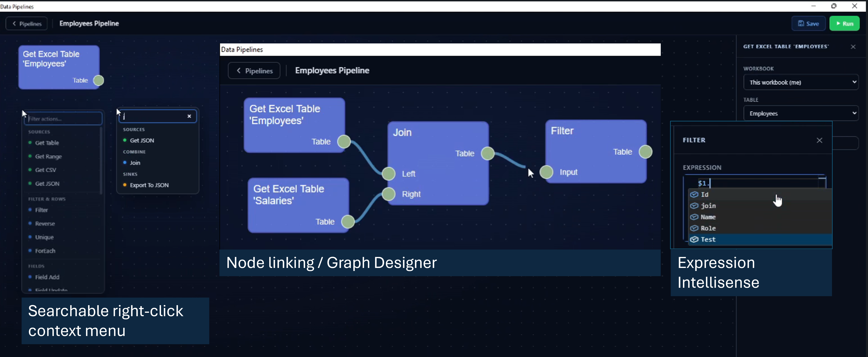The width and height of the screenshot is (868, 357).
Task: Minimize the Data Pipelines window
Action: tap(813, 6)
